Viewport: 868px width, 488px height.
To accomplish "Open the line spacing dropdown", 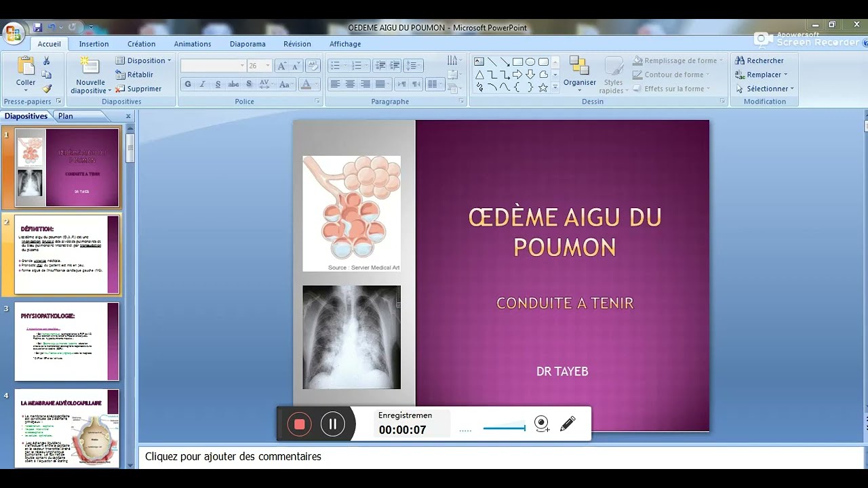I will coord(414,66).
